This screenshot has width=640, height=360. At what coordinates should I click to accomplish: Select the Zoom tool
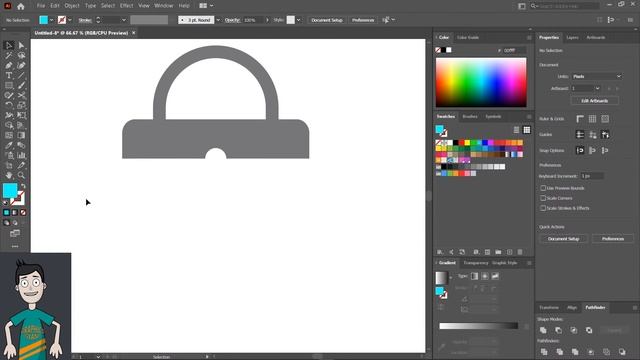pyautogui.click(x=21, y=175)
